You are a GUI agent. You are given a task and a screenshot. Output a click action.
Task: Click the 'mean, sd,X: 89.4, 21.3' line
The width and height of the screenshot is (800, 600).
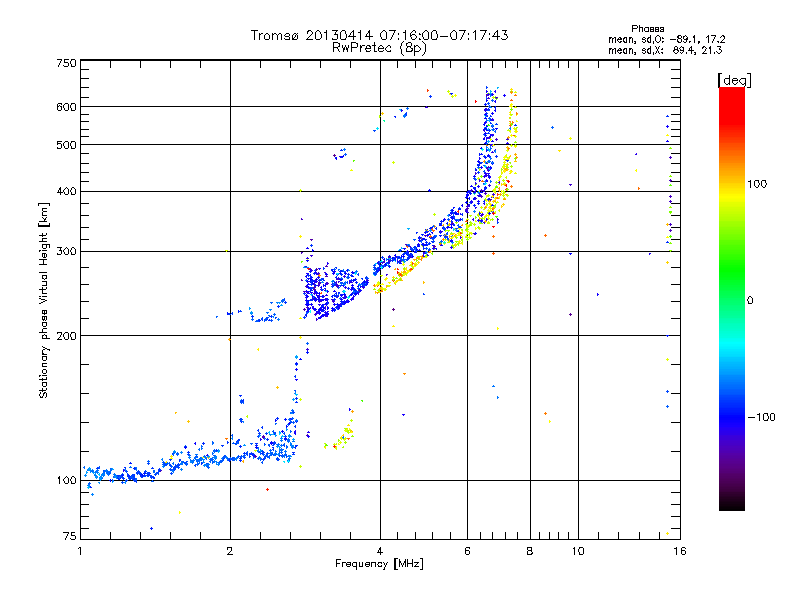665,50
